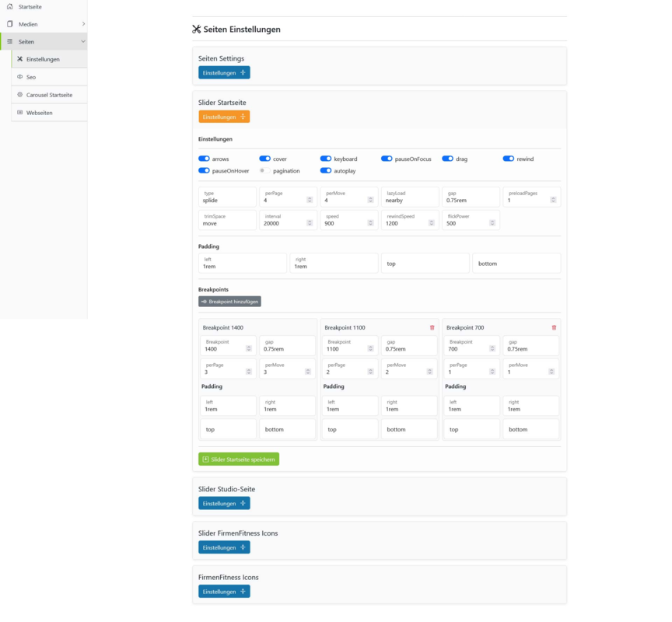Click the interval input field showing 20000
The image size is (672, 622).
coord(288,220)
